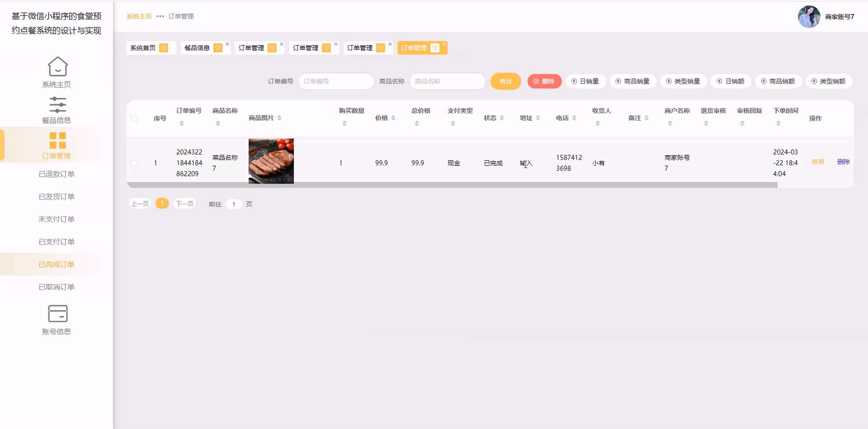The image size is (868, 429).
Task: Click the user avatar picture
Action: tap(809, 17)
